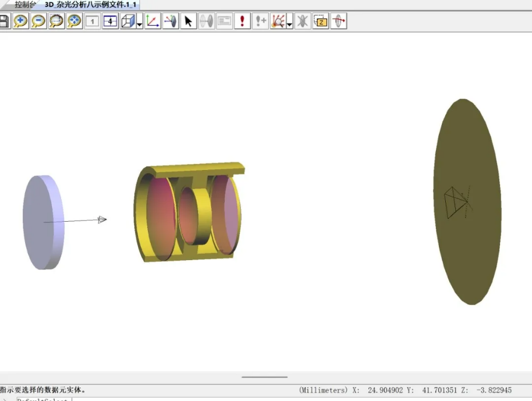
Task: Click the ray-through-lens trace icon
Action: [171, 22]
